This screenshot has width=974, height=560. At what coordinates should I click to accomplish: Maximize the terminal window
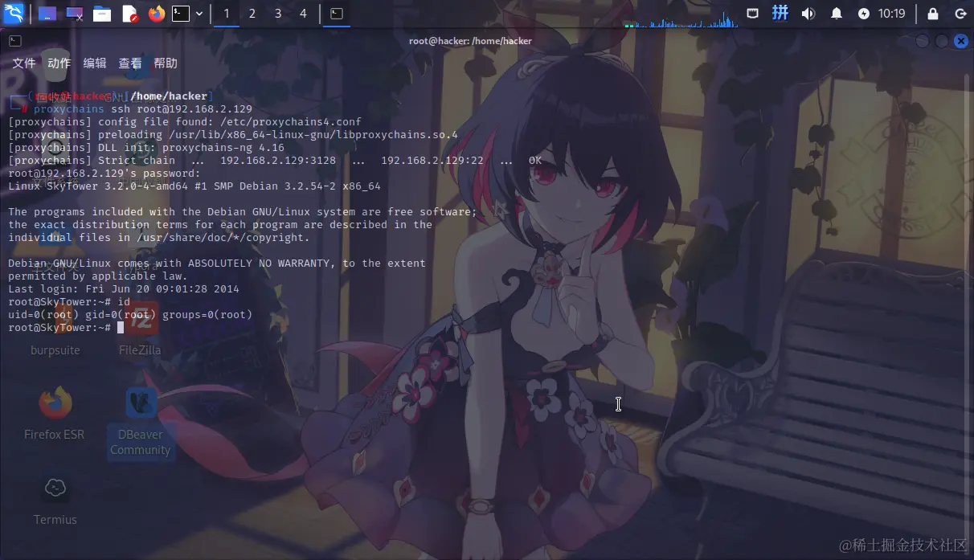point(942,41)
